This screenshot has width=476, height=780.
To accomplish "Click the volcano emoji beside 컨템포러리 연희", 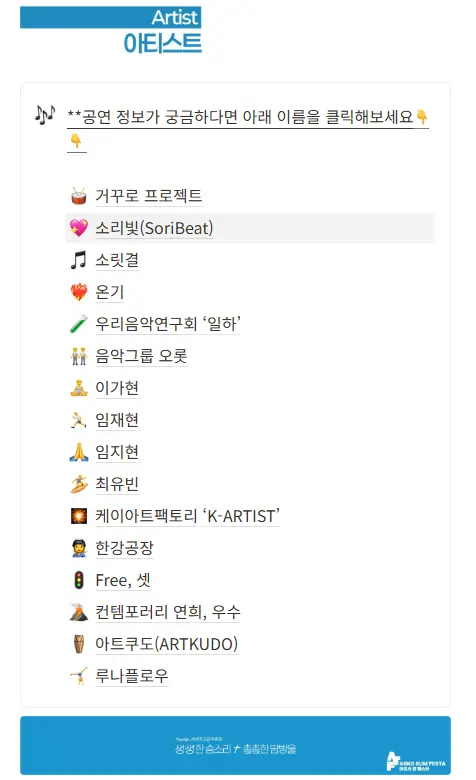I will [x=79, y=612].
